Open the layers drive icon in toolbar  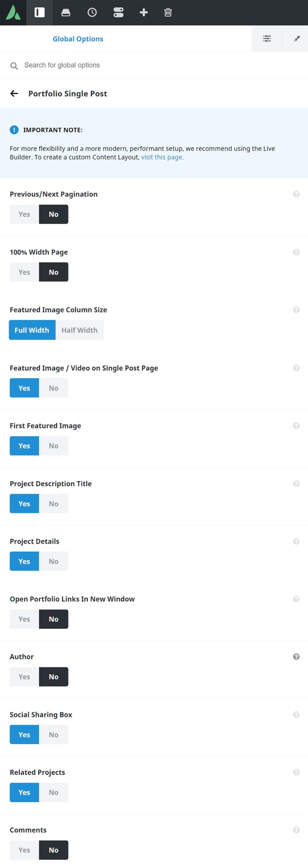click(x=66, y=13)
